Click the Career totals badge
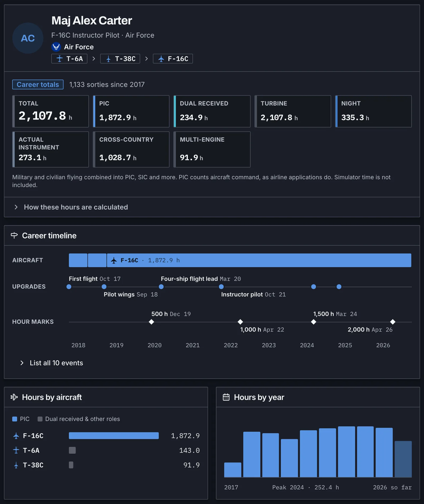This screenshot has height=504, width=424. point(38,85)
